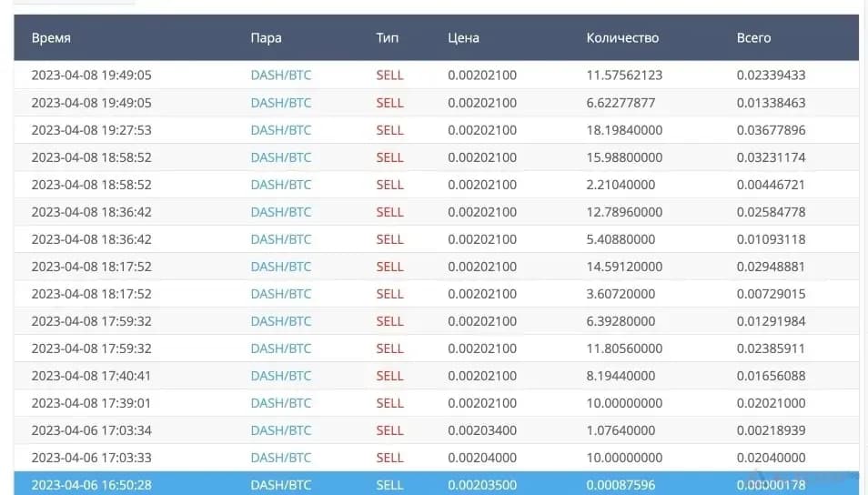868x495 pixels.
Task: Click the Количество column header
Action: pyautogui.click(x=622, y=38)
